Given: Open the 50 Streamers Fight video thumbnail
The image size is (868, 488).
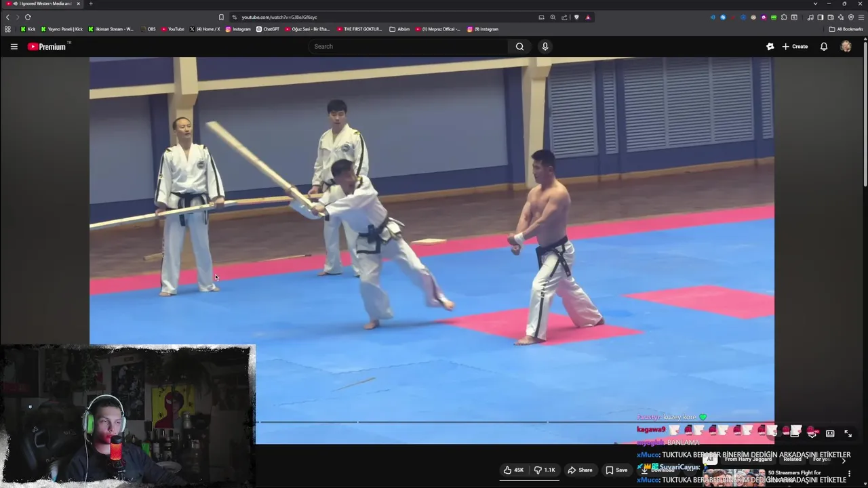Looking at the screenshot, I should [x=734, y=478].
